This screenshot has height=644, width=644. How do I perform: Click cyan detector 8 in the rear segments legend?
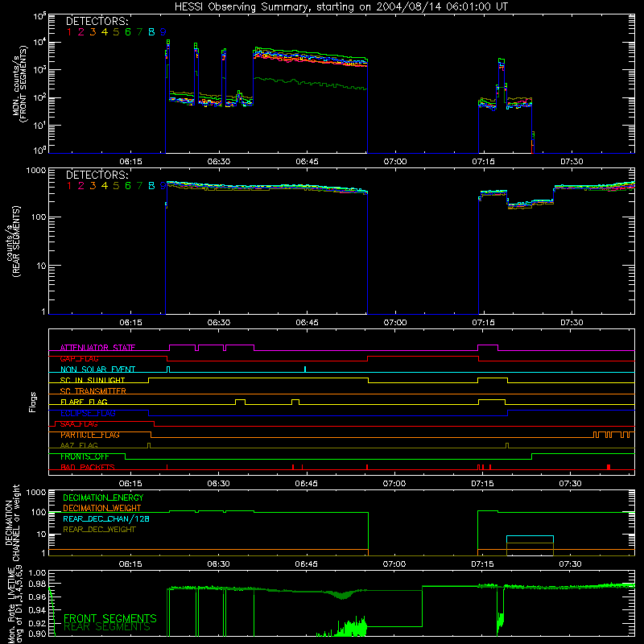click(x=151, y=186)
